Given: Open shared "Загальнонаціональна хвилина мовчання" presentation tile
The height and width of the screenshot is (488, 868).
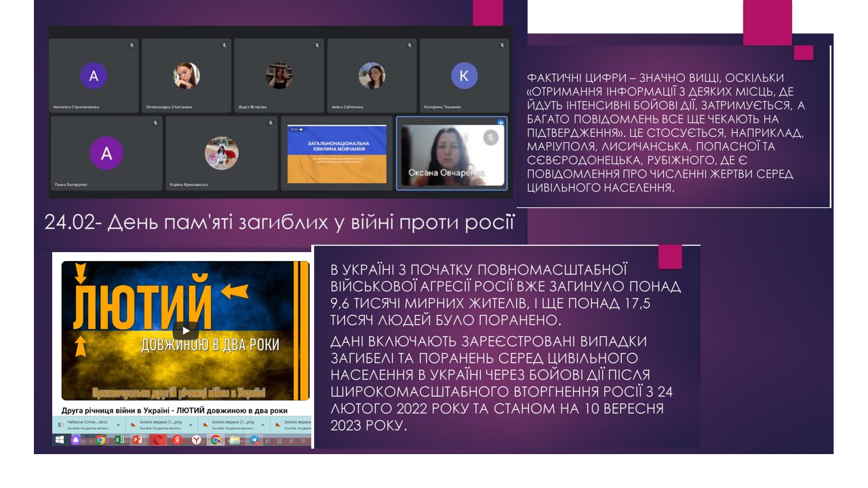Looking at the screenshot, I should (x=337, y=154).
